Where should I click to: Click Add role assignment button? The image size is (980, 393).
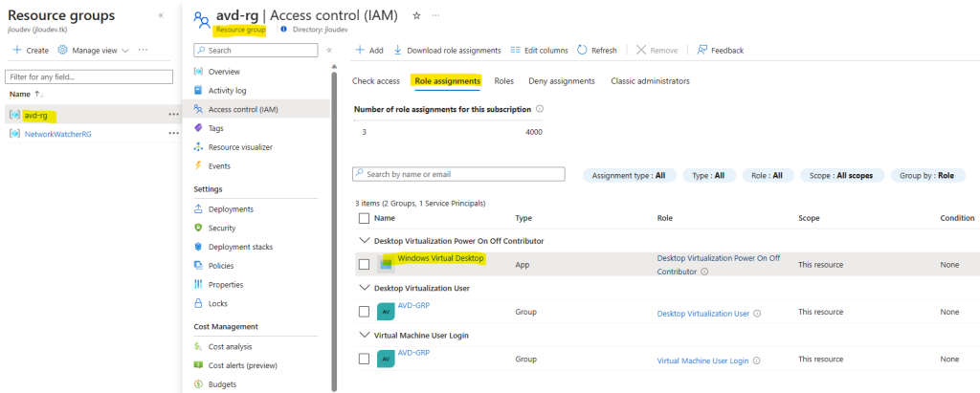(369, 51)
